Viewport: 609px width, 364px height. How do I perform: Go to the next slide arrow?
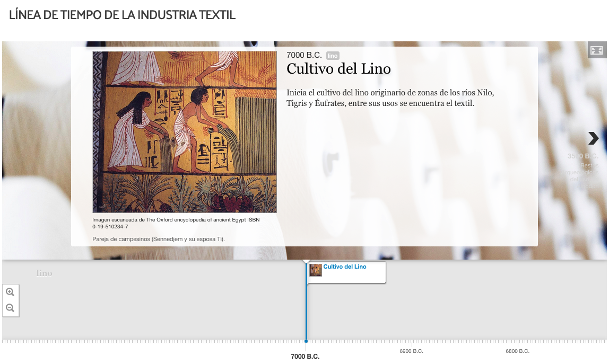point(593,138)
